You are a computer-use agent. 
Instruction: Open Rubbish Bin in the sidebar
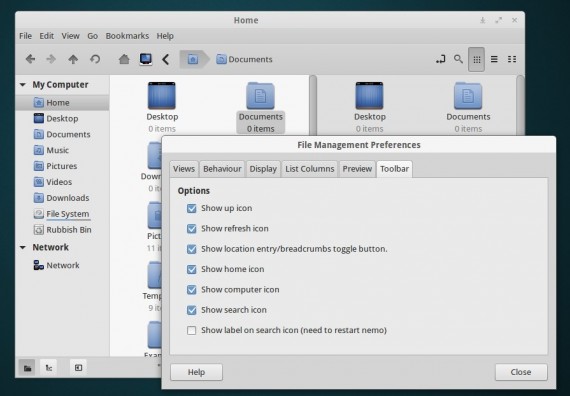click(62, 230)
